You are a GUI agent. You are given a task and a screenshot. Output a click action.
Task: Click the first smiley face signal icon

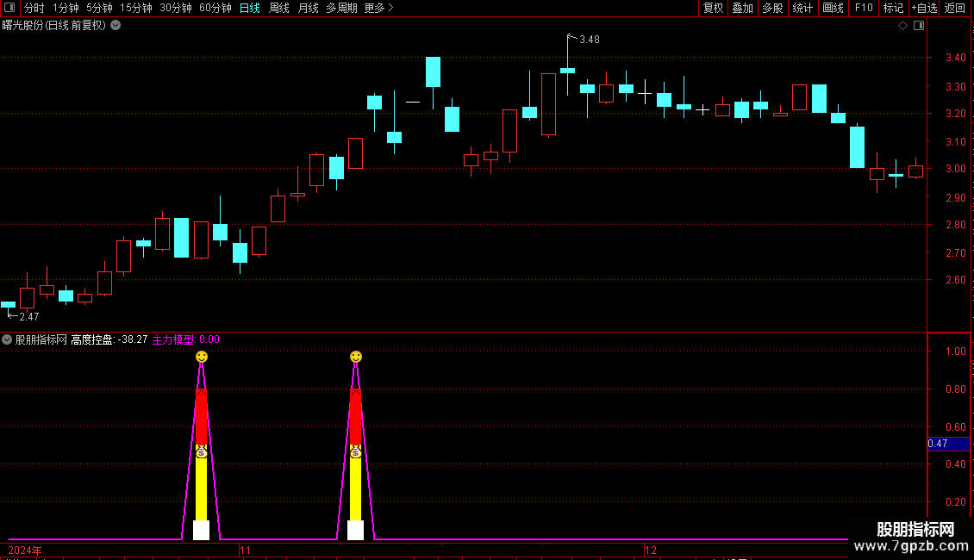201,357
